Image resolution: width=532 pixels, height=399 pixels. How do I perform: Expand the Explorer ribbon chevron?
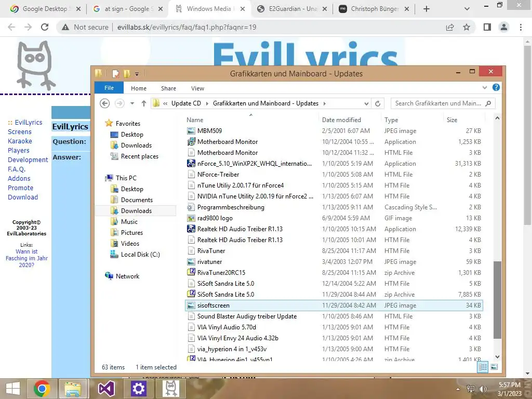[x=485, y=87]
